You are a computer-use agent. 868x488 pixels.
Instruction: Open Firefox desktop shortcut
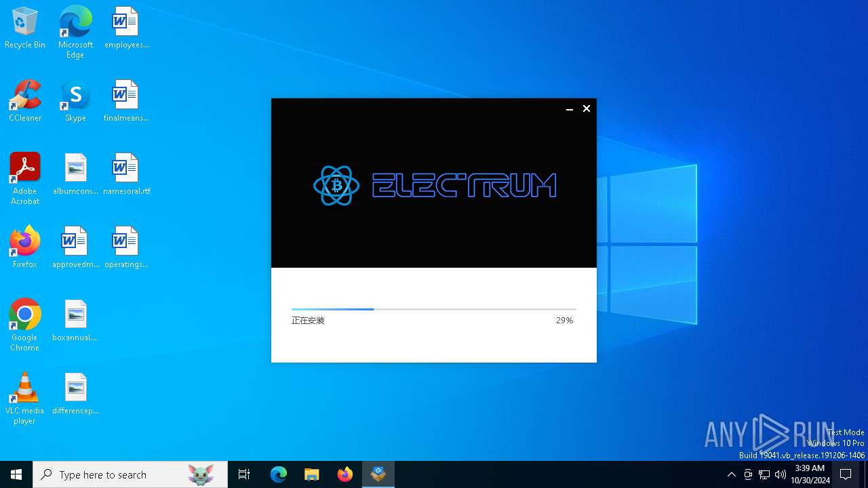pos(25,248)
